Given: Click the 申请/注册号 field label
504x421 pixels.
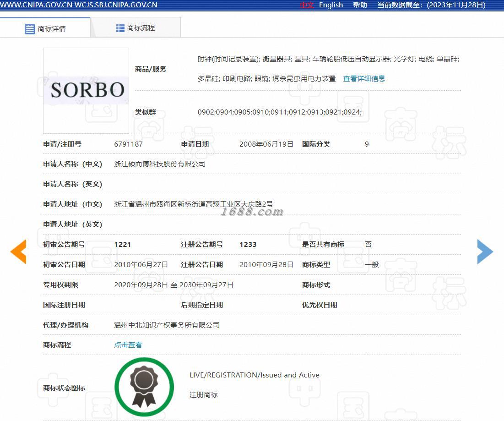Looking at the screenshot, I should click(x=62, y=144).
